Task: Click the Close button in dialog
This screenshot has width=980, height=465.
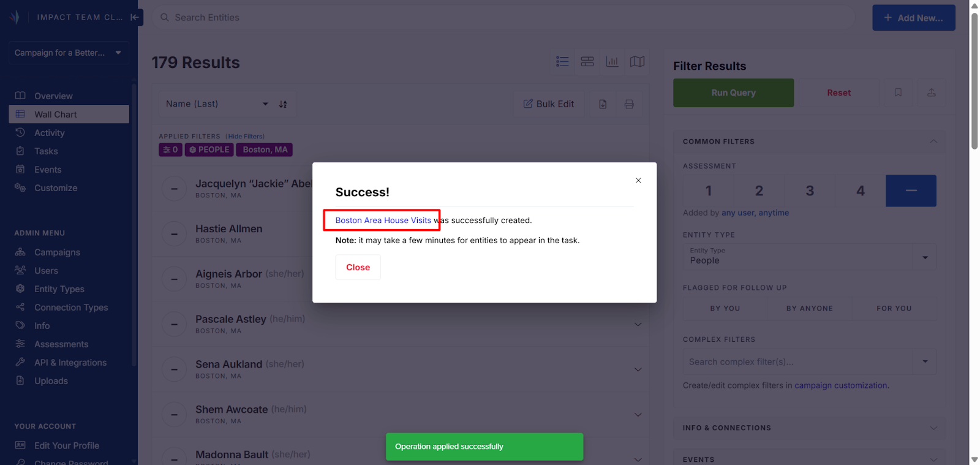Action: click(x=358, y=267)
